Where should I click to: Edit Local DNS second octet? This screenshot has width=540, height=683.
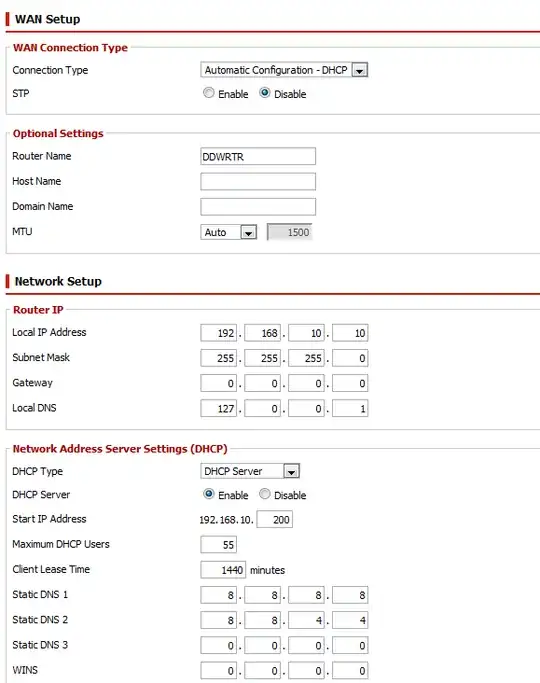click(262, 409)
